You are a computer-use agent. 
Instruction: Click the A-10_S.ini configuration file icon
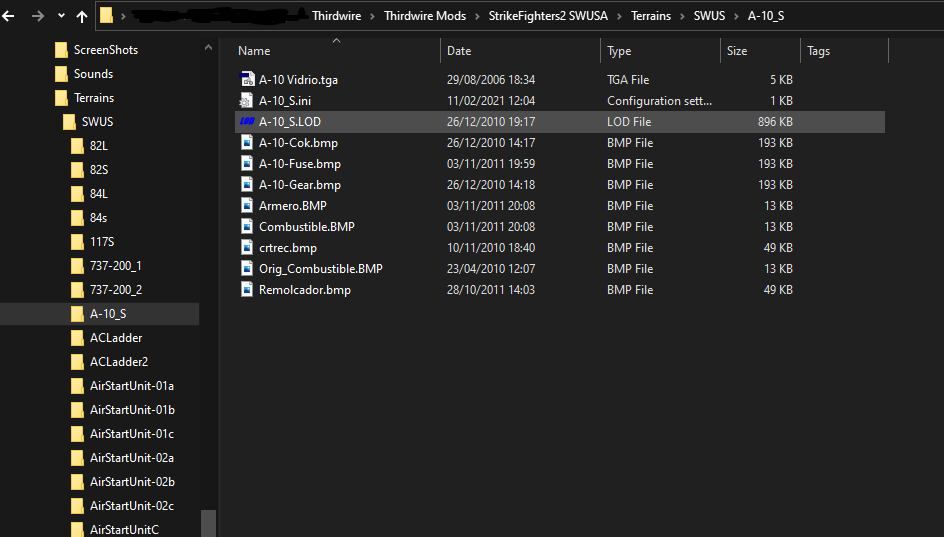click(247, 101)
